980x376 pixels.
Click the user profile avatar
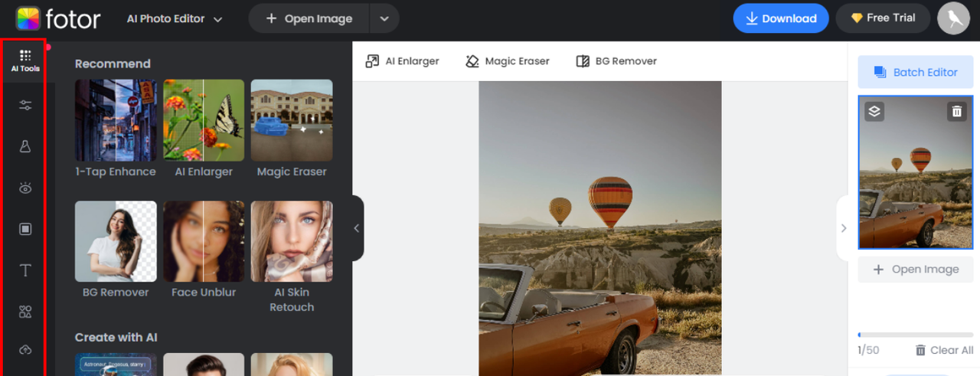click(x=953, y=18)
